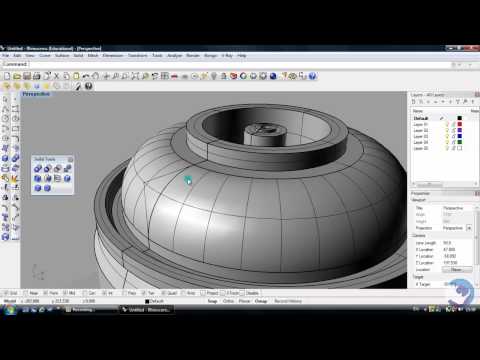This screenshot has height=360, width=480.
Task: Toggle the Int object snap checkbox
Action: [x=104, y=293]
